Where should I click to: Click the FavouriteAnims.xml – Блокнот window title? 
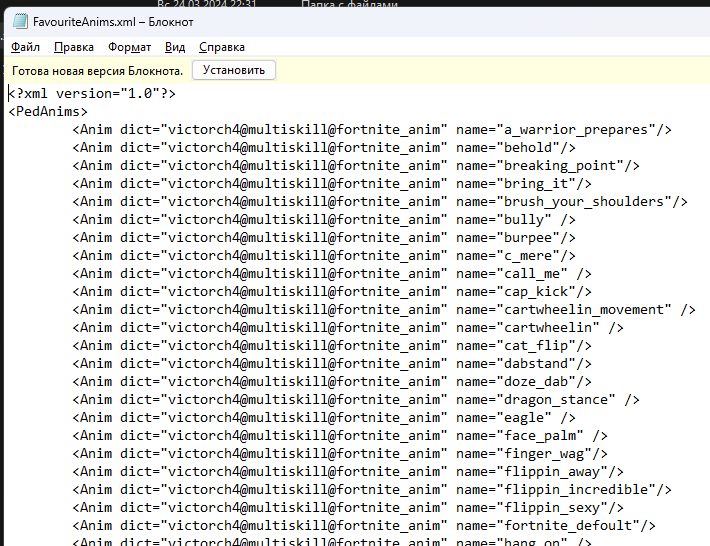click(113, 22)
